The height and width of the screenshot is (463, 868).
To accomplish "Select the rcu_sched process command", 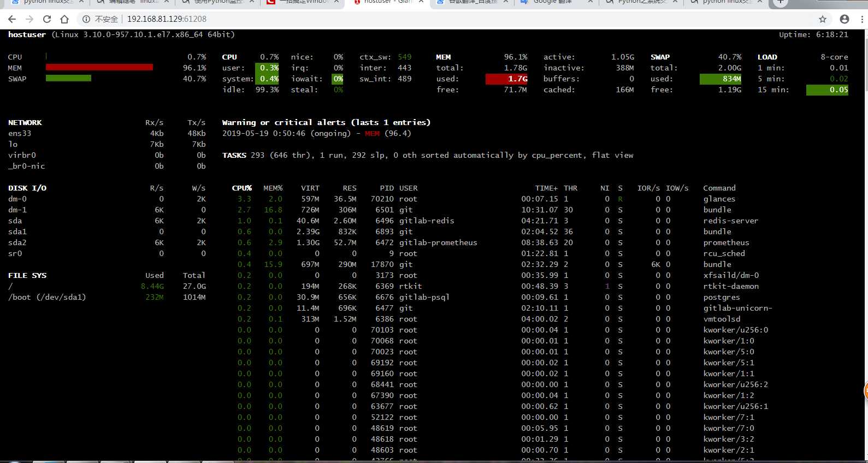I will (724, 253).
